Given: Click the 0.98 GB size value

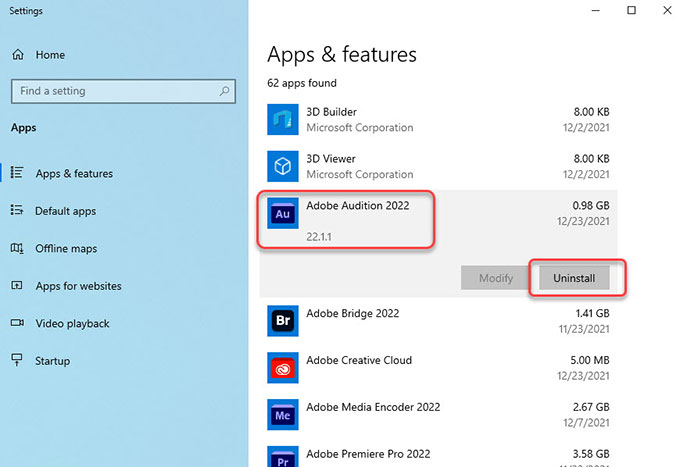Looking at the screenshot, I should pyautogui.click(x=591, y=206).
